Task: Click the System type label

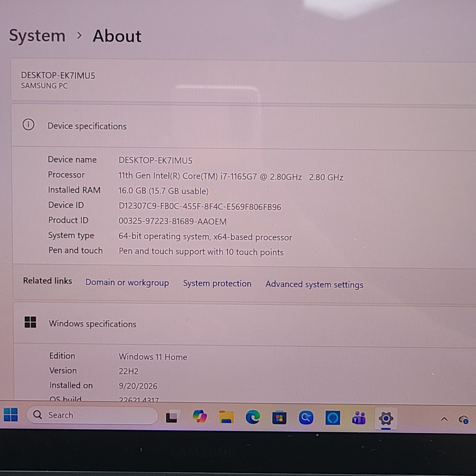Action: (x=71, y=236)
